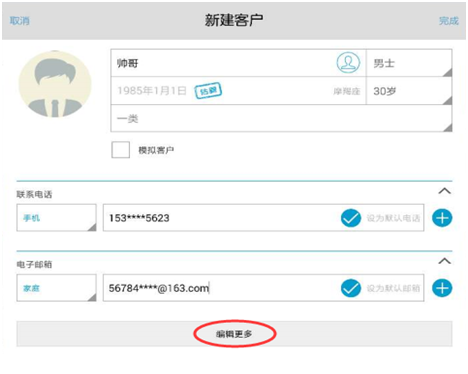Open the email type dropdown 家庭
This screenshot has width=468, height=374.
[56, 288]
